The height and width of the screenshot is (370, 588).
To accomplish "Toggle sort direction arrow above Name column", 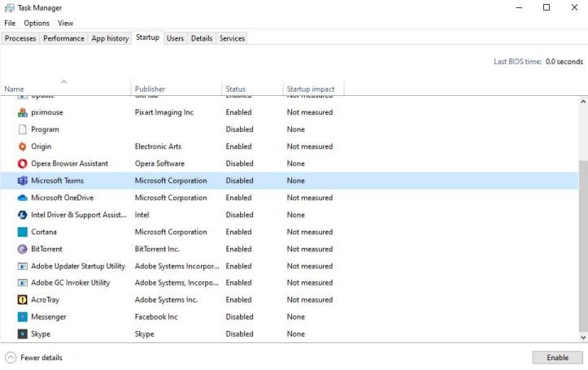I will click(x=63, y=81).
